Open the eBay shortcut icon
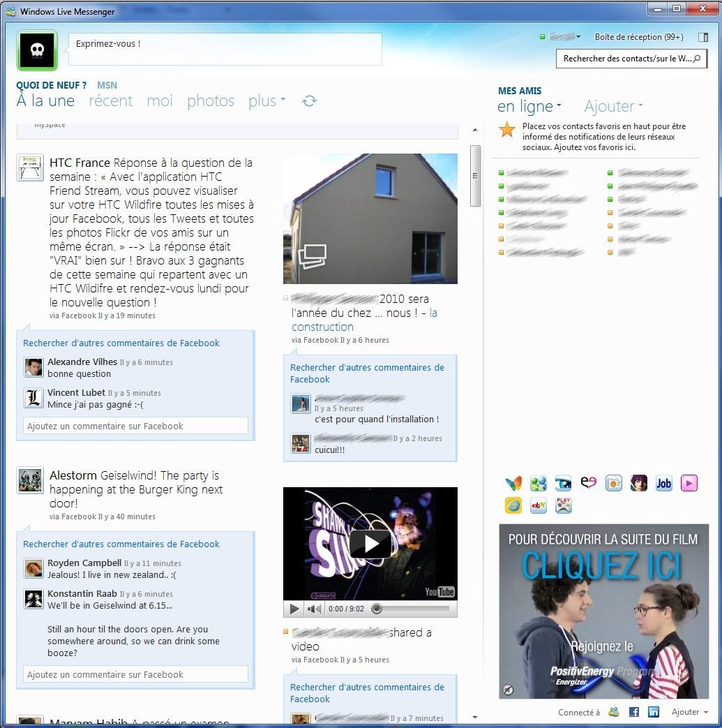 click(x=538, y=505)
